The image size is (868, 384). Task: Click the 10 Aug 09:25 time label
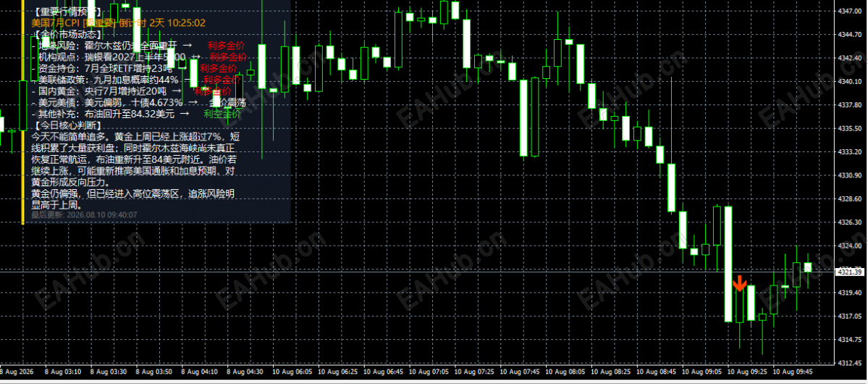(x=748, y=371)
